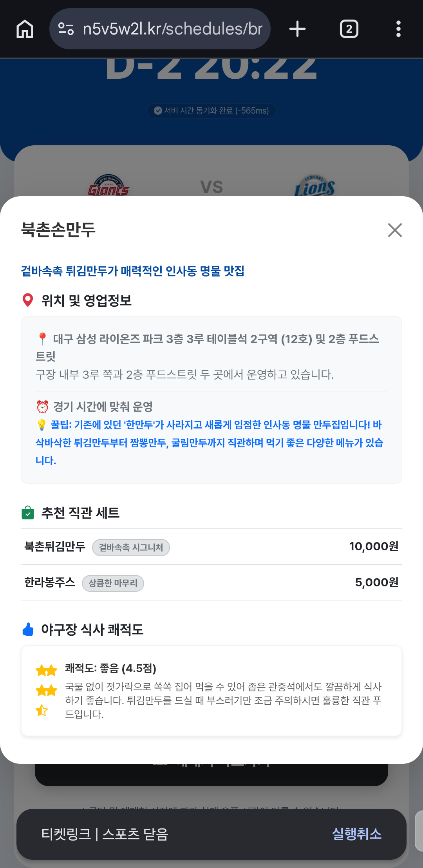Tap the star rating icons
This screenshot has height=868, width=423.
click(46, 690)
